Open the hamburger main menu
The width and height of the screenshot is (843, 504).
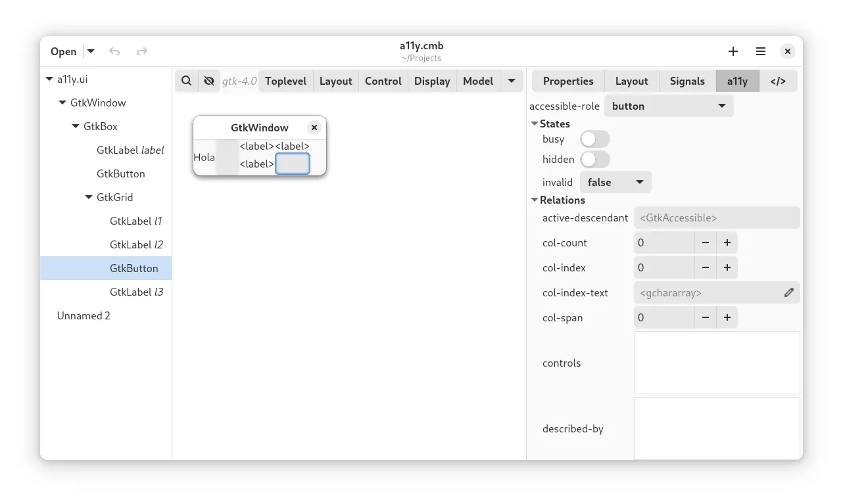pyautogui.click(x=760, y=51)
